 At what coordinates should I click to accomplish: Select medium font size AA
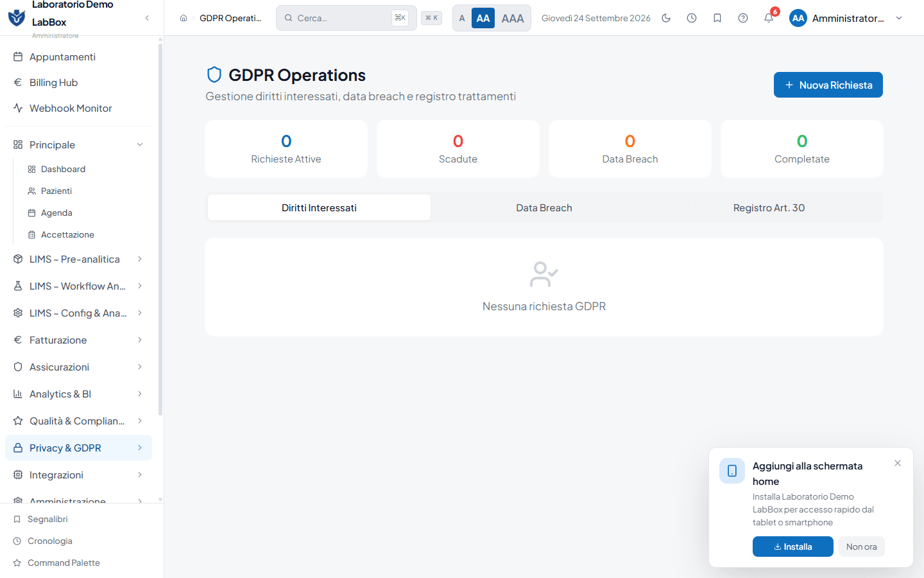tap(483, 18)
